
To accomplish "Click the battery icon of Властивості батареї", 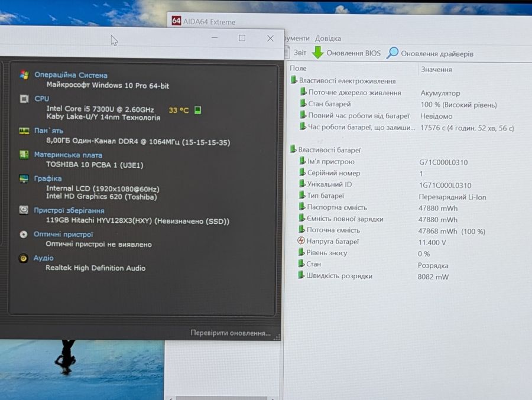I will tap(293, 149).
